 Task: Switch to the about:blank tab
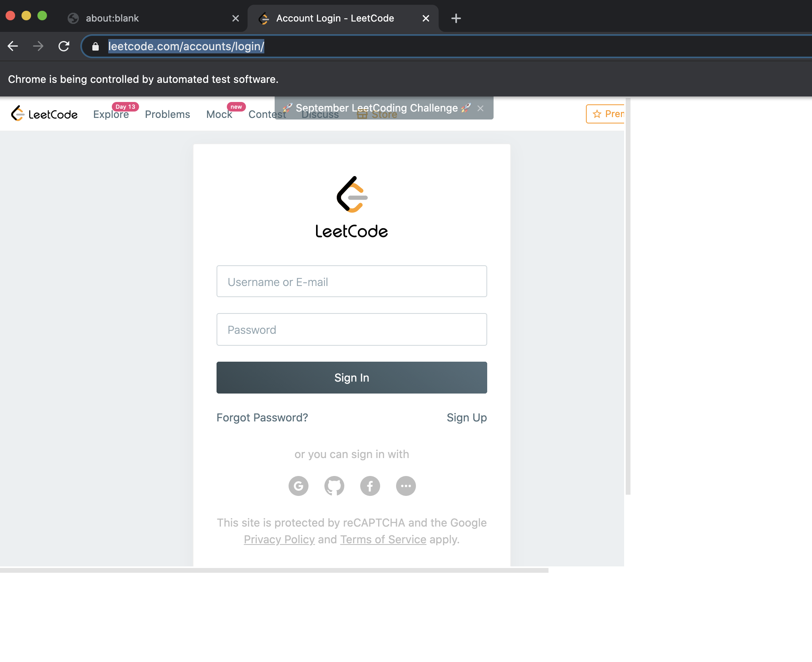coord(112,18)
